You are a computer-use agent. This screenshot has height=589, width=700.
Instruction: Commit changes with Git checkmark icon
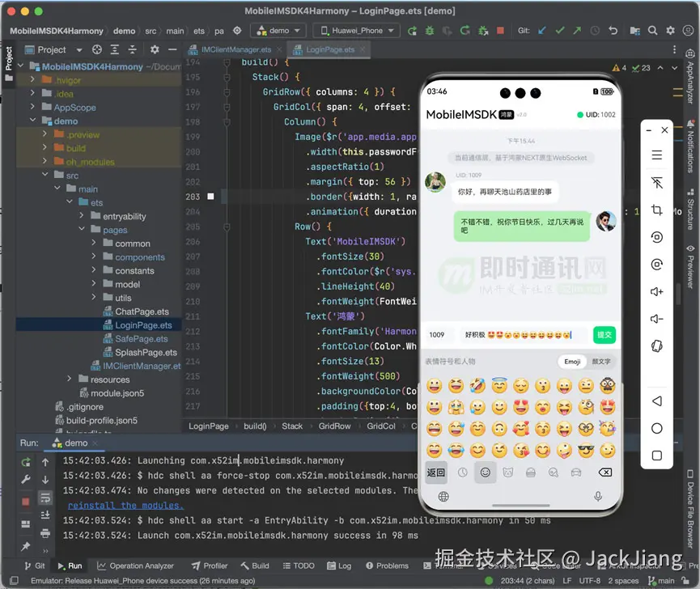[560, 31]
